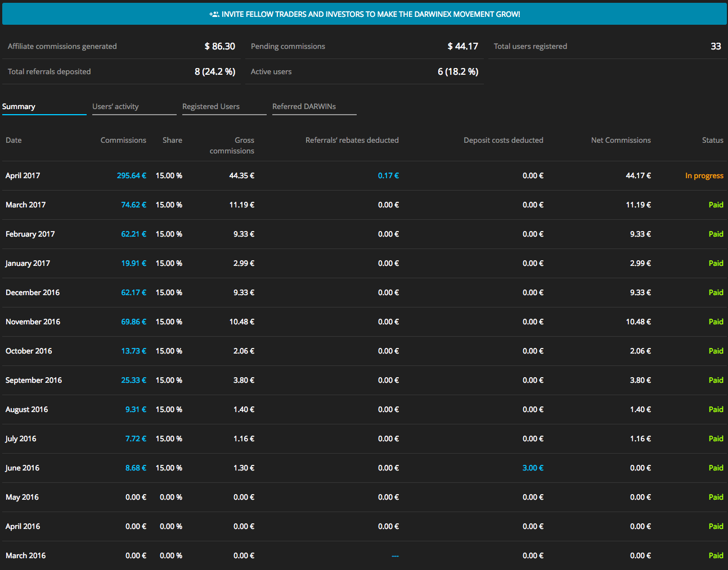
Task: Open January 2017 commissions 19.91 € link
Action: coord(133,263)
